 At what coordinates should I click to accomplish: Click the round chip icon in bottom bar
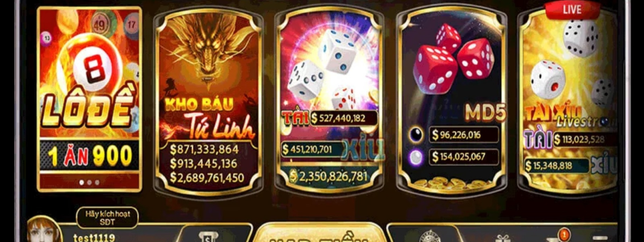(431, 236)
